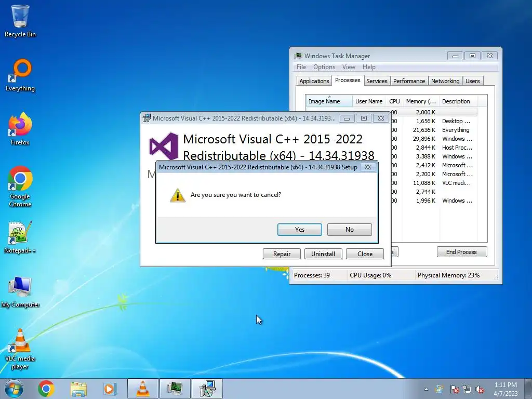Minimize the Task Manager window
Viewport: 532px width, 399px height.
tap(455, 56)
